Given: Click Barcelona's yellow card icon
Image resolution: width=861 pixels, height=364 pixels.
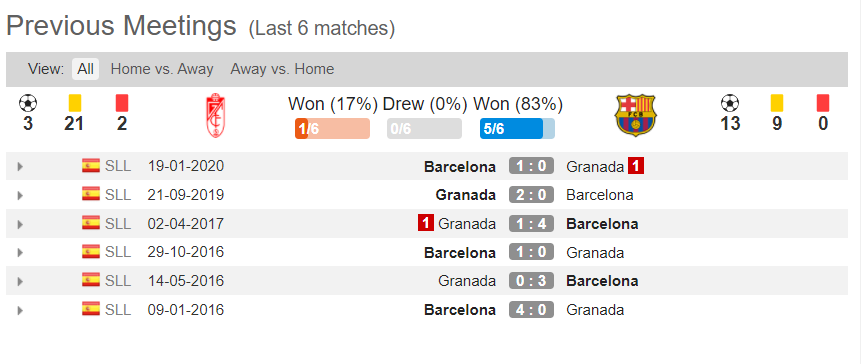Looking at the screenshot, I should coord(776,103).
